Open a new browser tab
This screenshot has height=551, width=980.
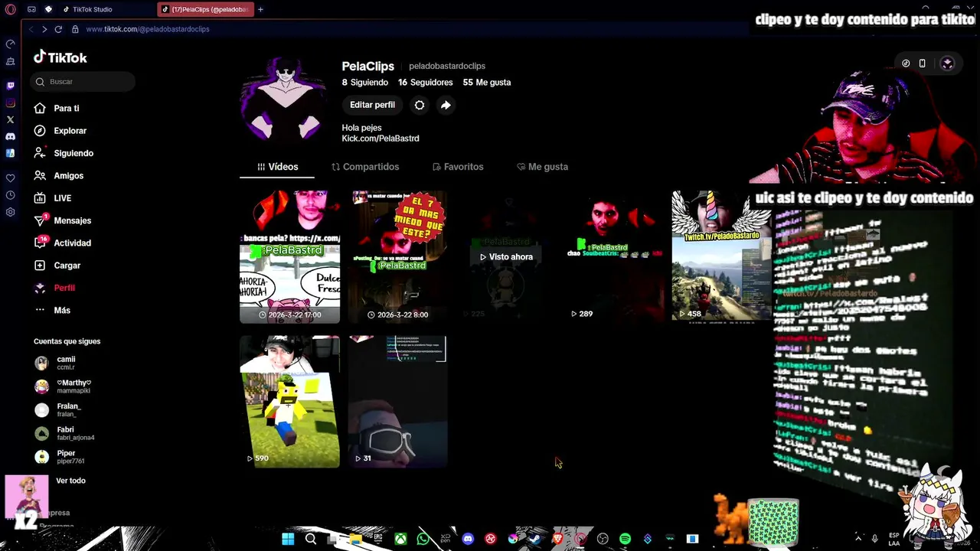pos(260,9)
